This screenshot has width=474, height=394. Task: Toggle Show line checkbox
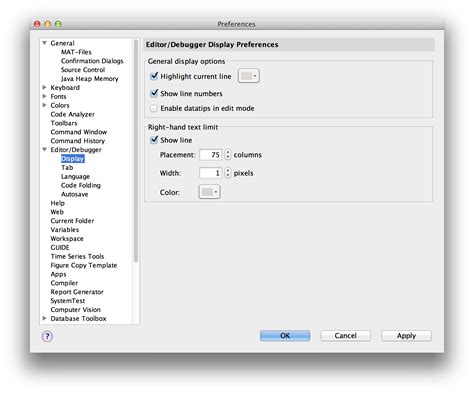154,140
